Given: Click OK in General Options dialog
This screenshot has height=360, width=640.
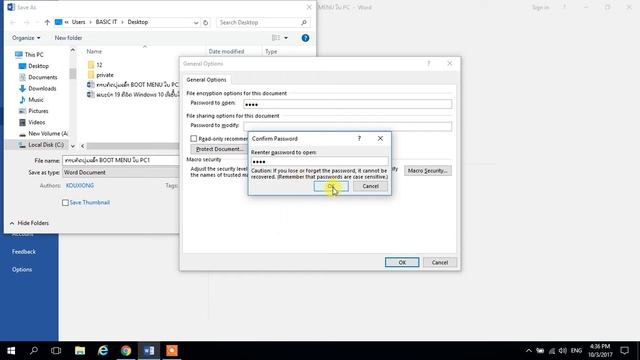Looking at the screenshot, I should pos(402,262).
